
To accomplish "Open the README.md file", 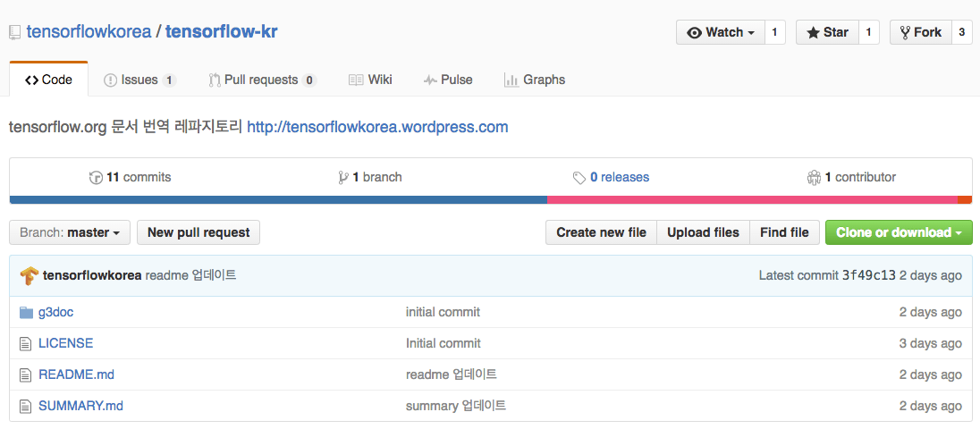I will coord(76,374).
